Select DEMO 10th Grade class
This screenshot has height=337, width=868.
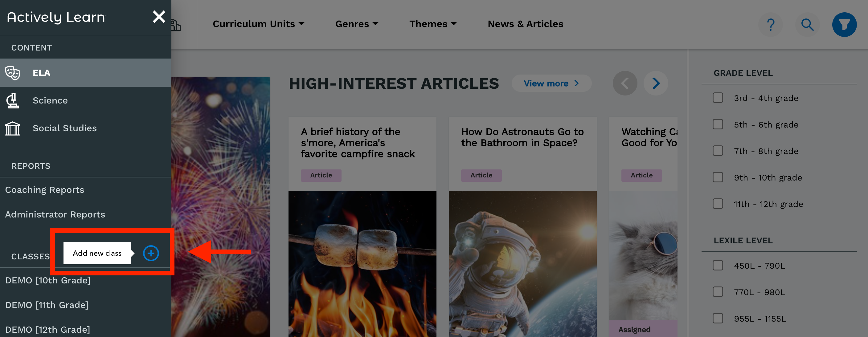47,280
